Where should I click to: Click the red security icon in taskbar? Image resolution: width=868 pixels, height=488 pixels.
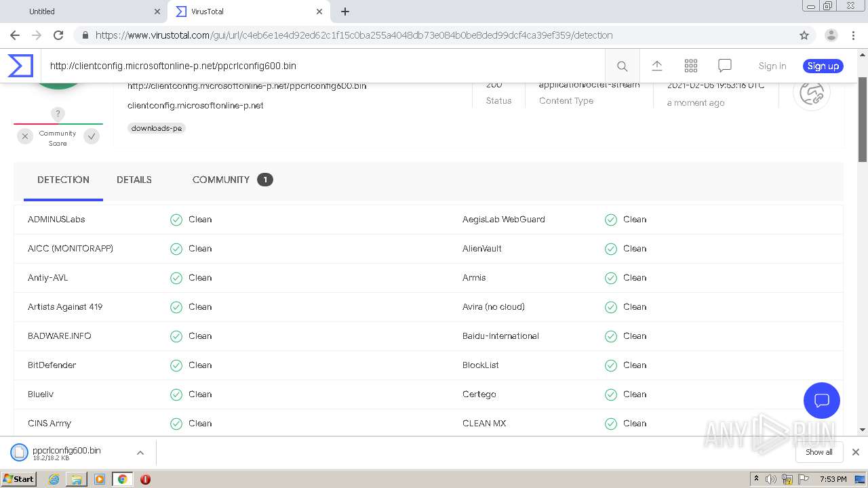click(x=145, y=479)
